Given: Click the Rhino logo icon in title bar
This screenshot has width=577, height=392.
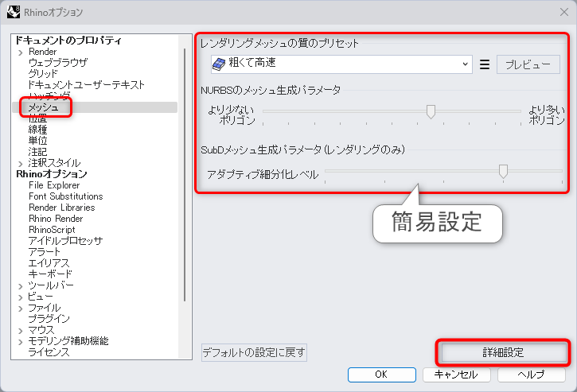Looking at the screenshot, I should pyautogui.click(x=14, y=12).
